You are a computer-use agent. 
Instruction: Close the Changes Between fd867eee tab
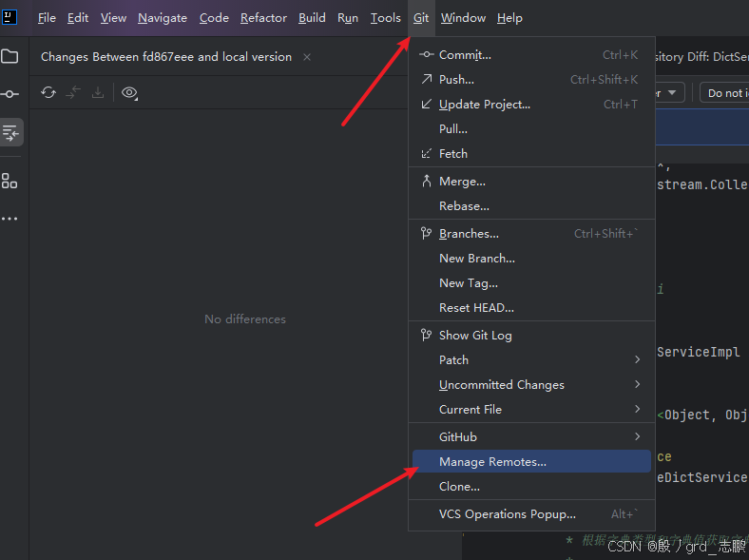pyautogui.click(x=307, y=57)
